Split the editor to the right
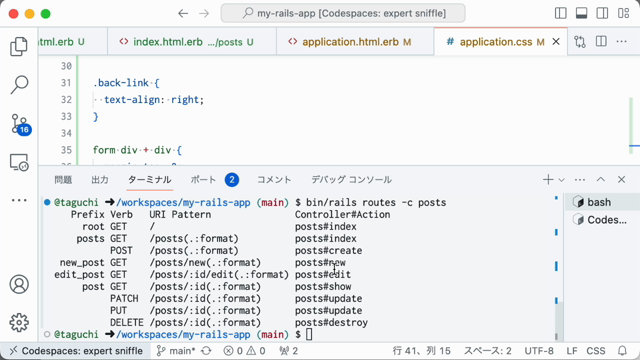 coord(601,42)
